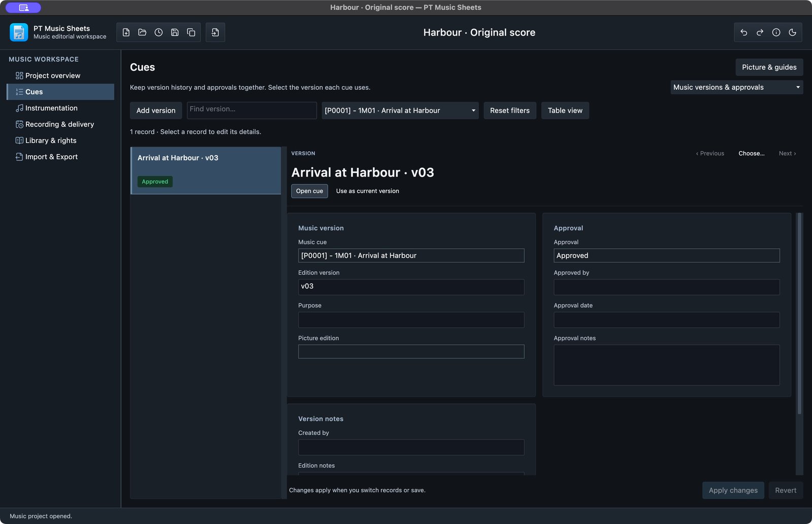
Task: Click the duplicate copy icon in the toolbar
Action: tap(191, 32)
